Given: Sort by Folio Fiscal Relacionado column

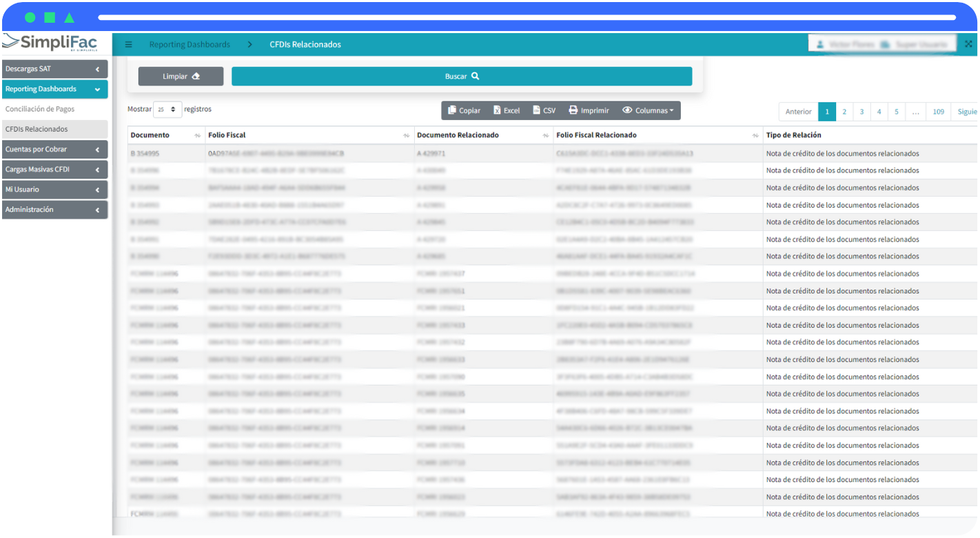Looking at the screenshot, I should (755, 136).
